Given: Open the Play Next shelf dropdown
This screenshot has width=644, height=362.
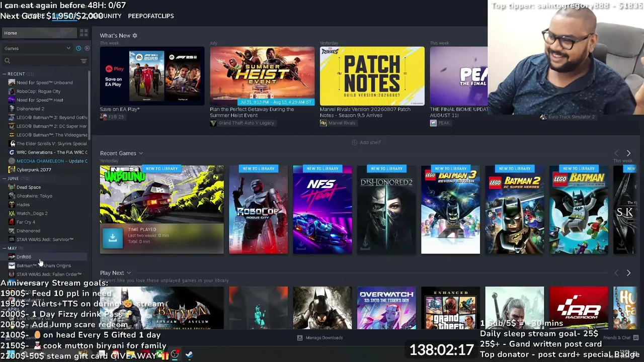Looking at the screenshot, I should (x=129, y=273).
